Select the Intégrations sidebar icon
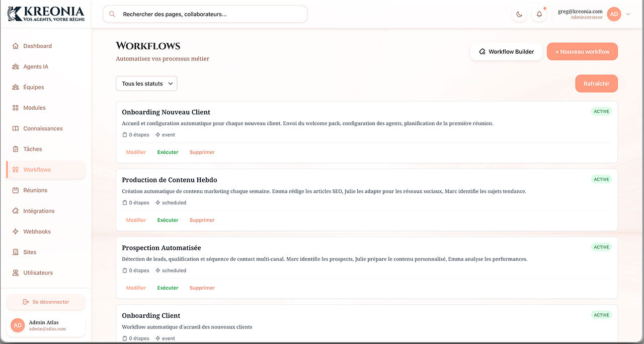This screenshot has height=344, width=644. click(15, 211)
